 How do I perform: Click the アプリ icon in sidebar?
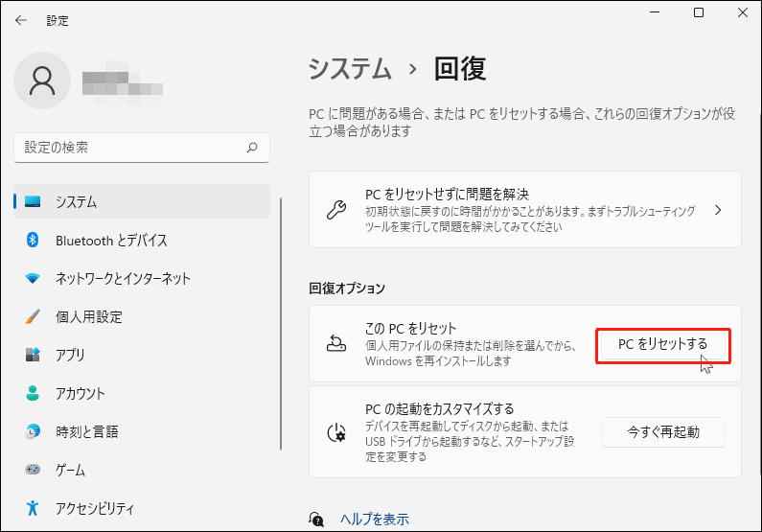[33, 355]
